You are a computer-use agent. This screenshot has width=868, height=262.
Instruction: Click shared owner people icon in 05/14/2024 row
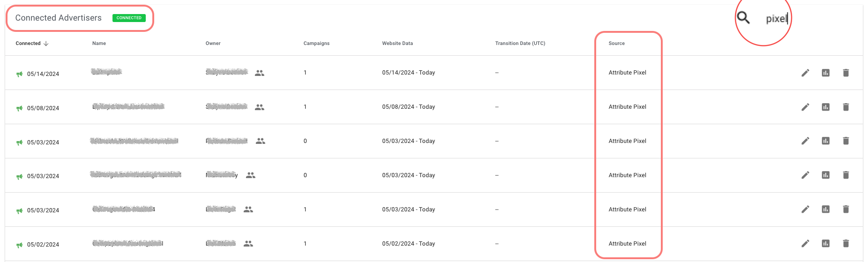pos(260,73)
